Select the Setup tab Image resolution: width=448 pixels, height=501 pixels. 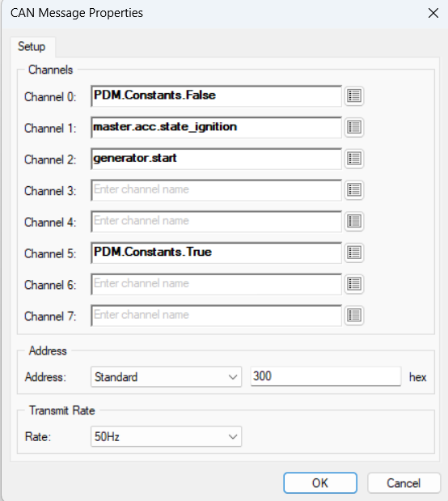pyautogui.click(x=32, y=47)
